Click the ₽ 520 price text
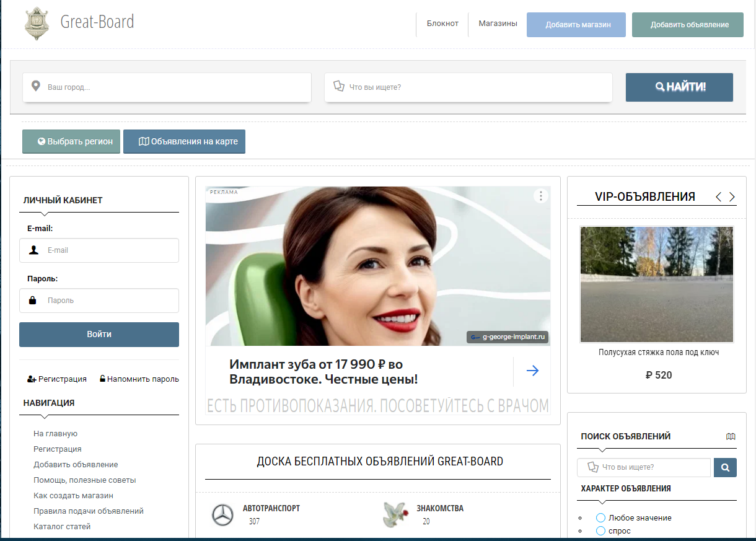This screenshot has width=756, height=541. (x=659, y=375)
